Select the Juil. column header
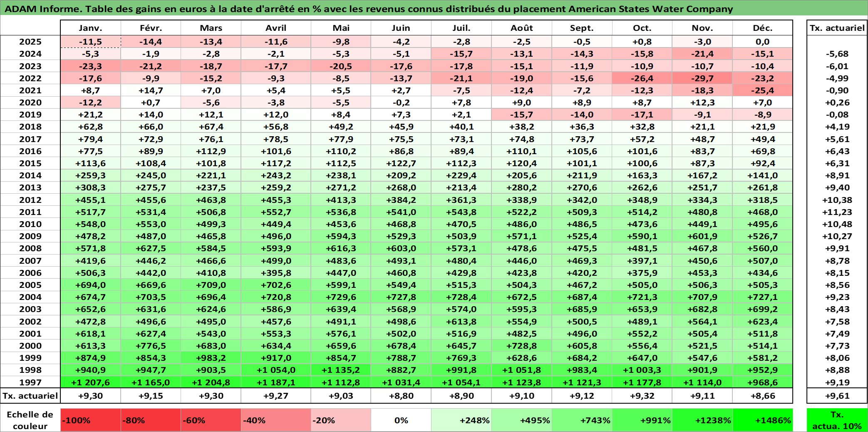This screenshot has width=868, height=432. tap(461, 28)
